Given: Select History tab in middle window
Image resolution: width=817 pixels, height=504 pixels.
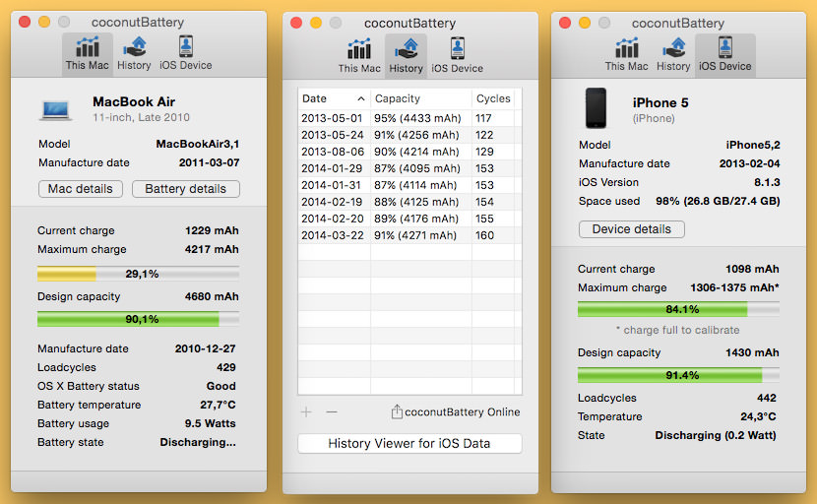Looking at the screenshot, I should tap(406, 56).
